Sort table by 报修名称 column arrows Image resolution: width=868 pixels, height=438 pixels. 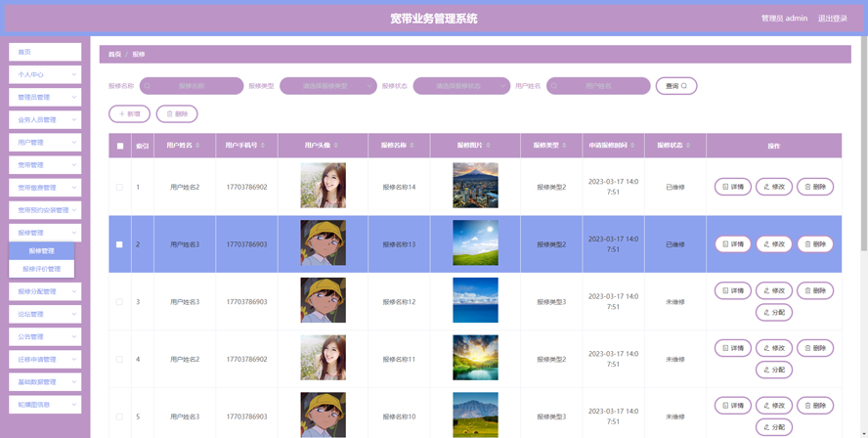pos(412,146)
